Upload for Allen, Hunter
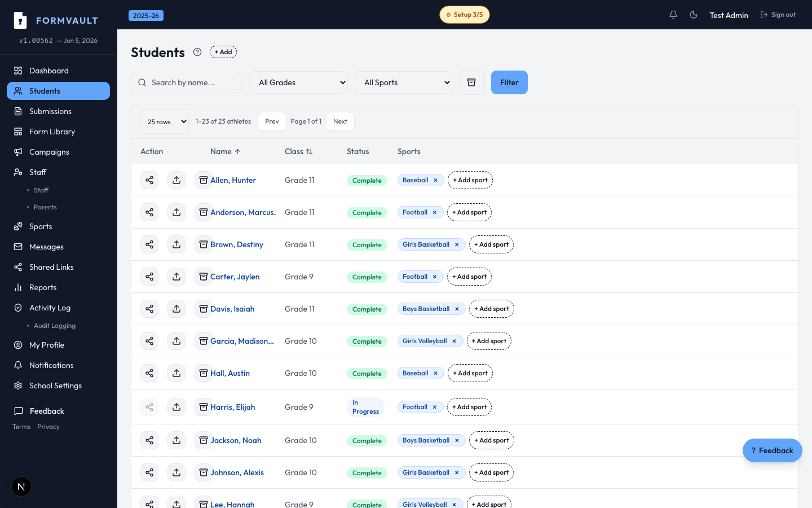812x508 pixels. pyautogui.click(x=176, y=180)
